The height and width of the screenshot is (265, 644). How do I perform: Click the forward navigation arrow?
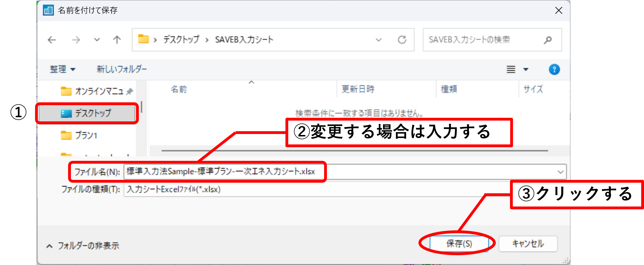[x=76, y=40]
